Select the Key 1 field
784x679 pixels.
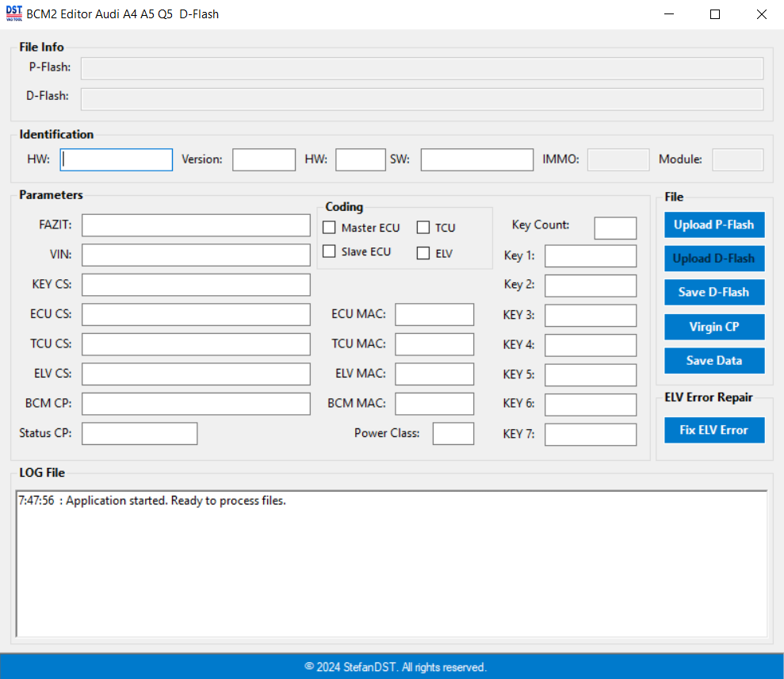coord(591,256)
